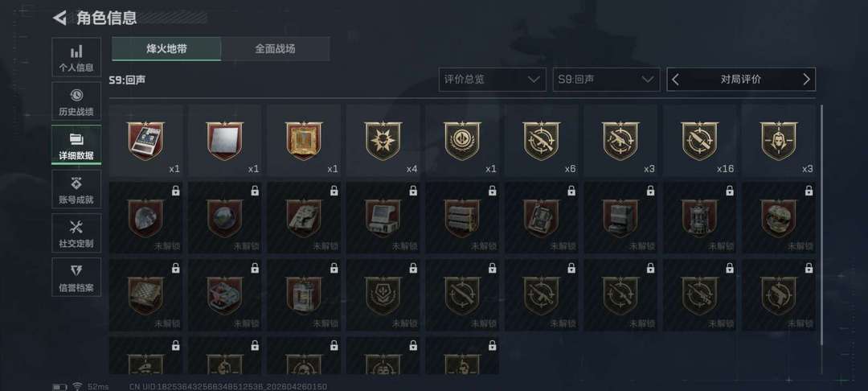Expand the 评价总览 dropdown

[x=492, y=79]
